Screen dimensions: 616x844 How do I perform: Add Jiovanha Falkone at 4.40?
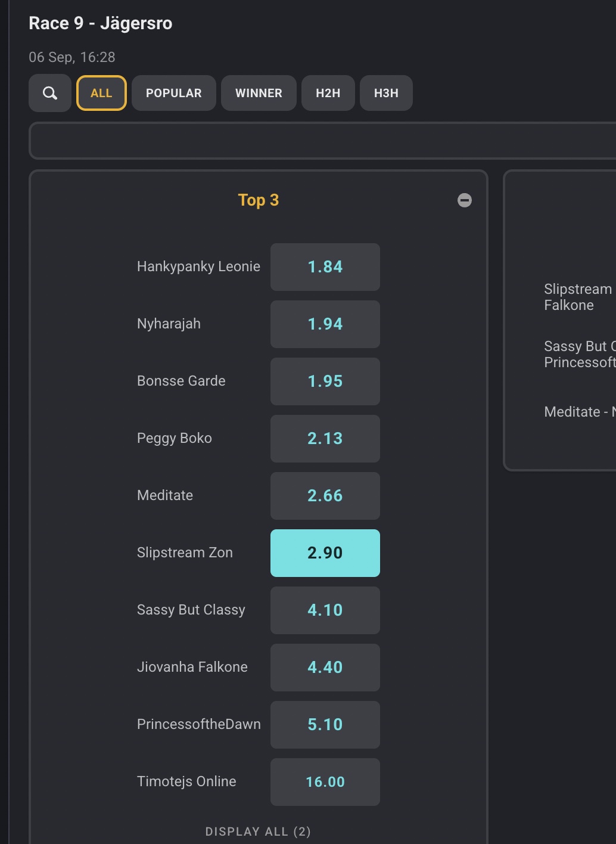[x=325, y=668]
